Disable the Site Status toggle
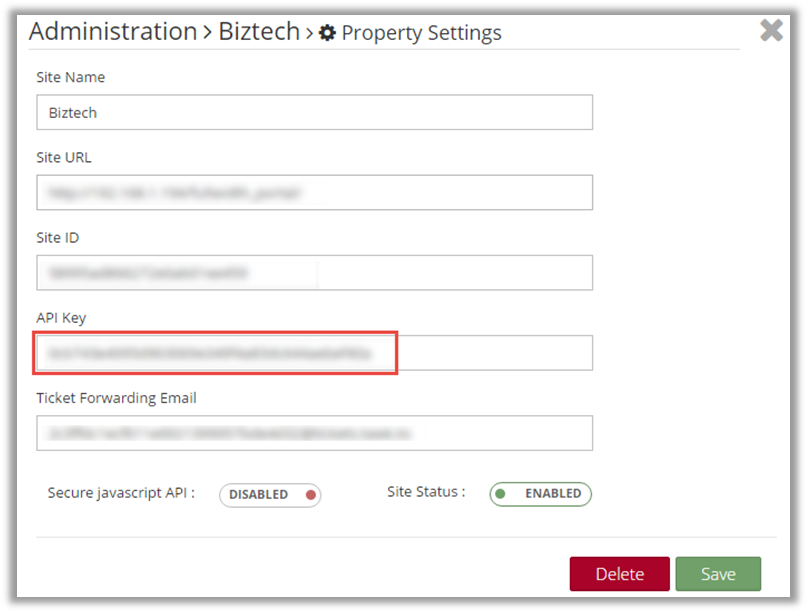This screenshot has height=613, width=808. 540,494
